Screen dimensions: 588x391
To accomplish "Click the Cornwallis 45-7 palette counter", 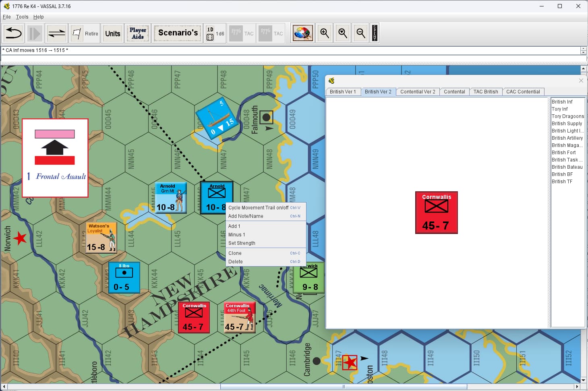I will click(437, 213).
